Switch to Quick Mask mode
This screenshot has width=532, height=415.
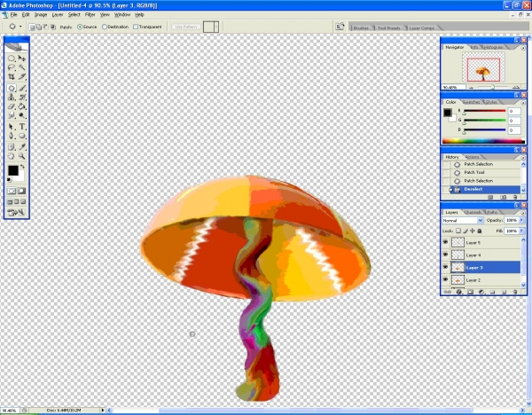pos(21,191)
